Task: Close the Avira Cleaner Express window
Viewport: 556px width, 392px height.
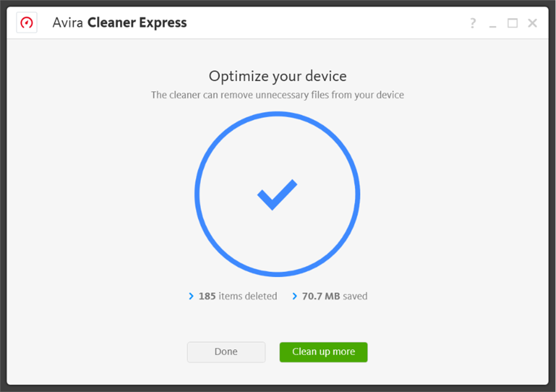Action: (x=532, y=23)
